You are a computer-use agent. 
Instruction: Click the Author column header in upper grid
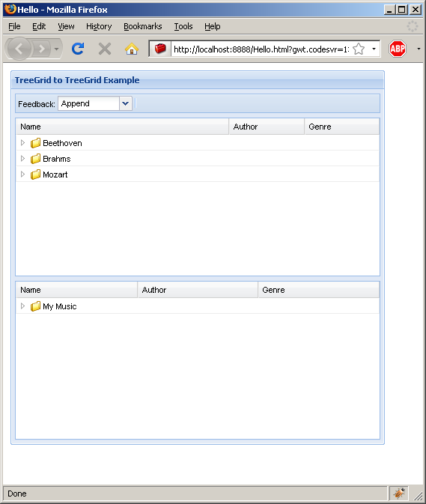pyautogui.click(x=267, y=127)
